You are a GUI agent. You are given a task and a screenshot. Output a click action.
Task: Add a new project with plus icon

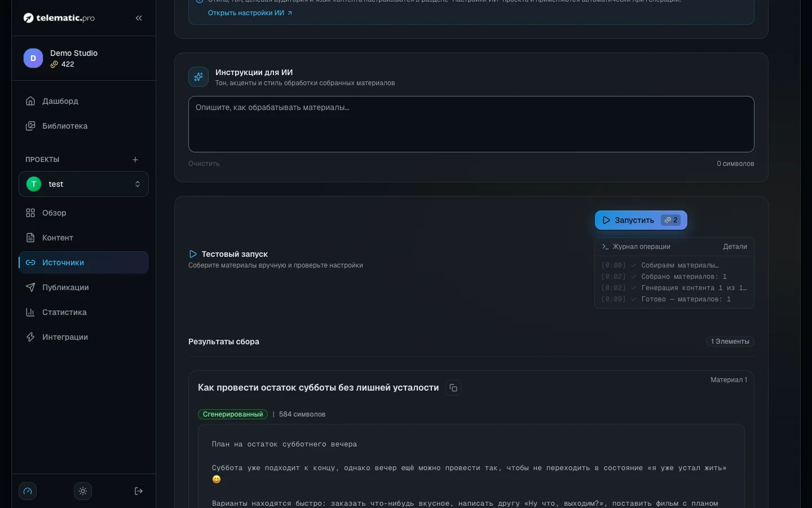coord(135,160)
